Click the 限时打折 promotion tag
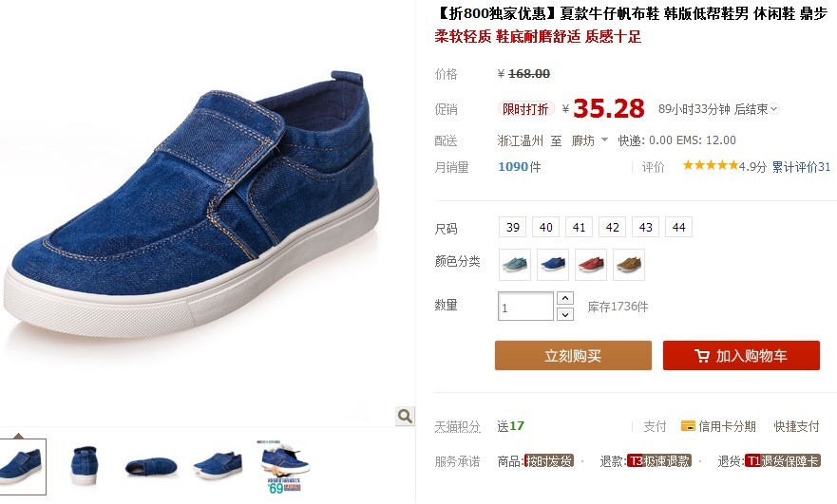The image size is (837, 504). (525, 109)
